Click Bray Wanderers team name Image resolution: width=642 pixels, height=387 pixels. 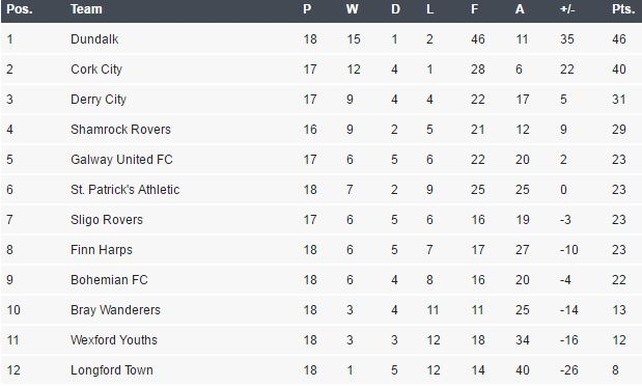pos(115,310)
